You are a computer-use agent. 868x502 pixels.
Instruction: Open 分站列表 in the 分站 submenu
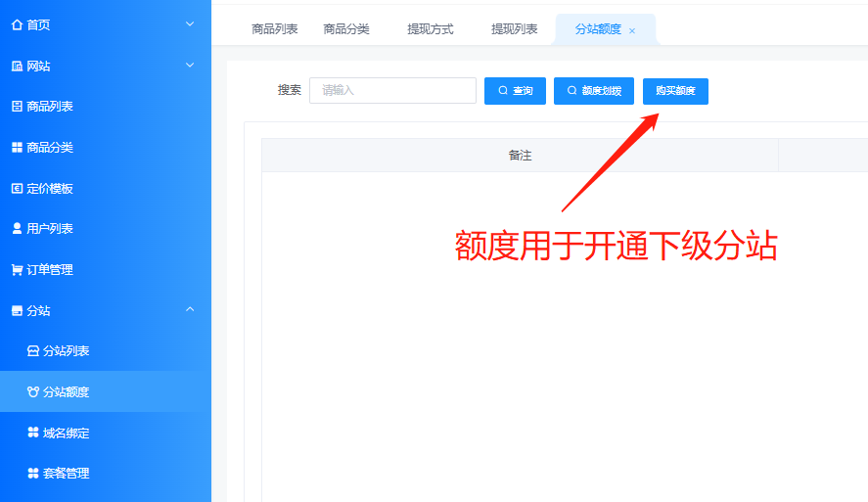[x=66, y=351]
